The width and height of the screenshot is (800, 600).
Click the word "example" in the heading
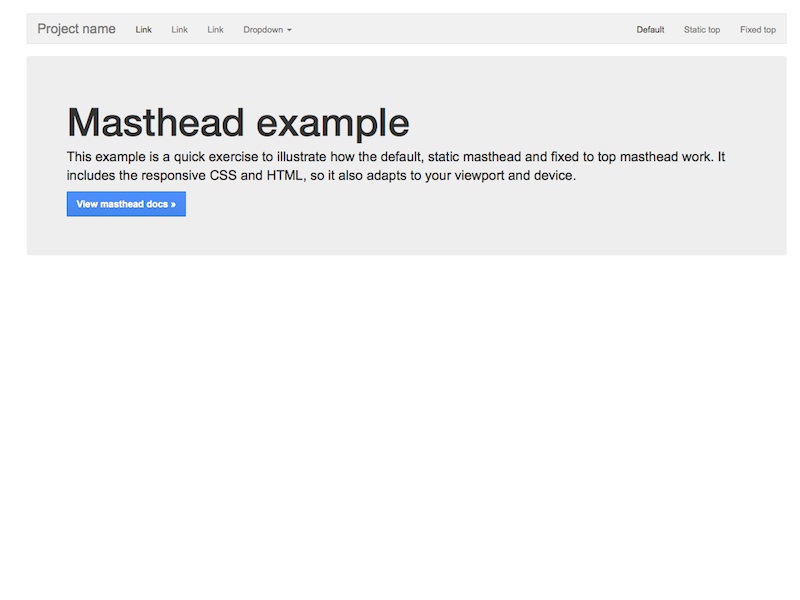[333, 123]
